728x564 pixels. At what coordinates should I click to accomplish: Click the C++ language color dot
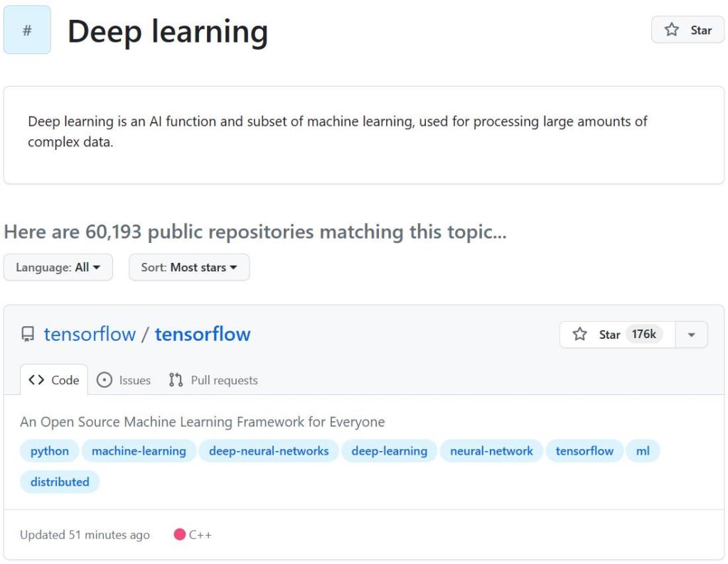tap(179, 535)
